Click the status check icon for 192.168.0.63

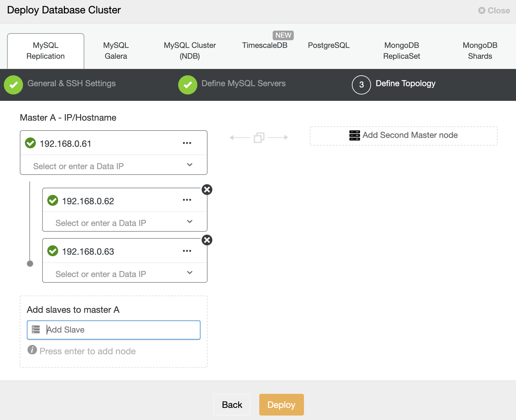[x=53, y=251]
